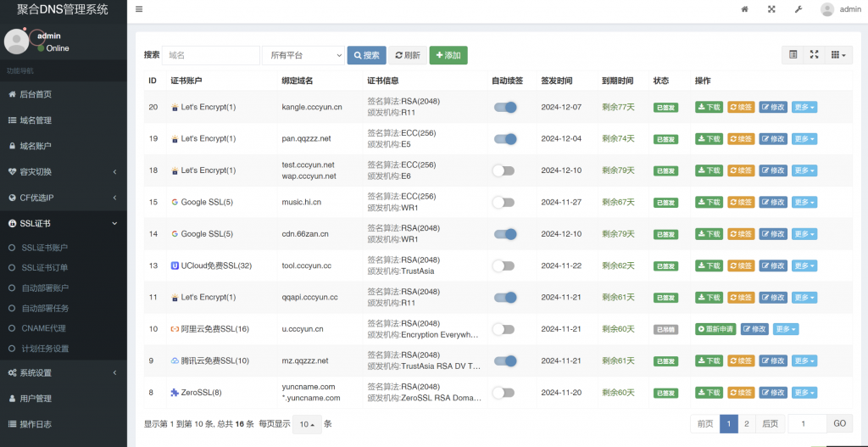Collapse the SSL证书 sidebar menu
This screenshot has width=868, height=447.
(64, 223)
